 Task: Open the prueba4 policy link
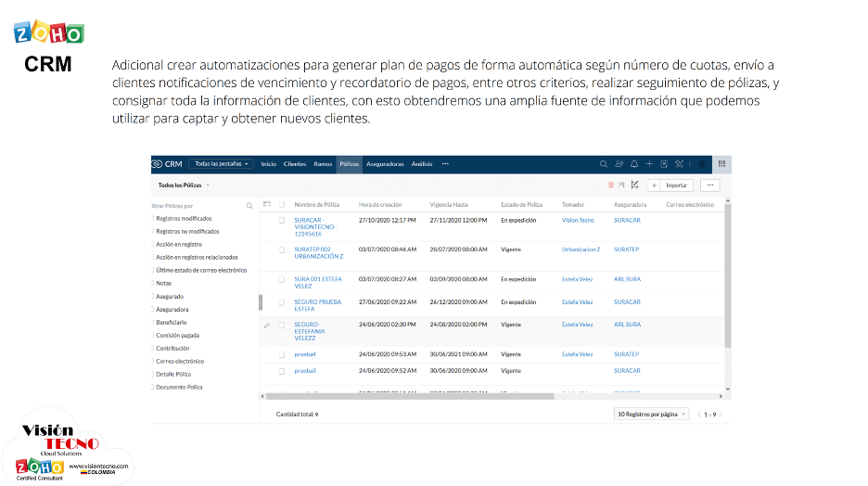click(x=305, y=354)
